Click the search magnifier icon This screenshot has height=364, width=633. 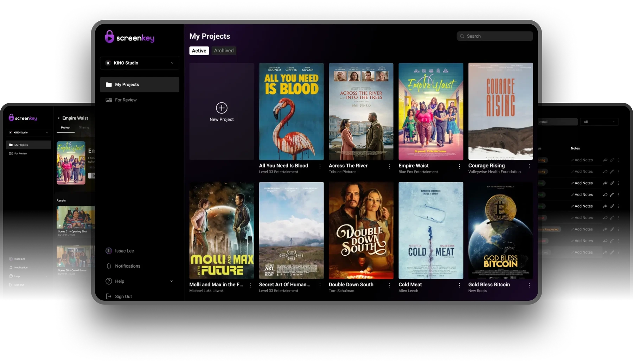pyautogui.click(x=462, y=36)
